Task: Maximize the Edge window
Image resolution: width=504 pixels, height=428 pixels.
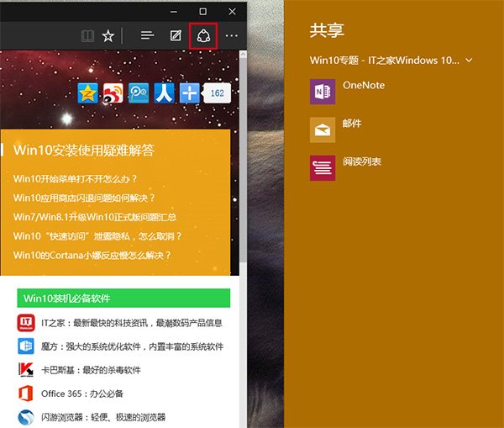Action: pyautogui.click(x=203, y=12)
